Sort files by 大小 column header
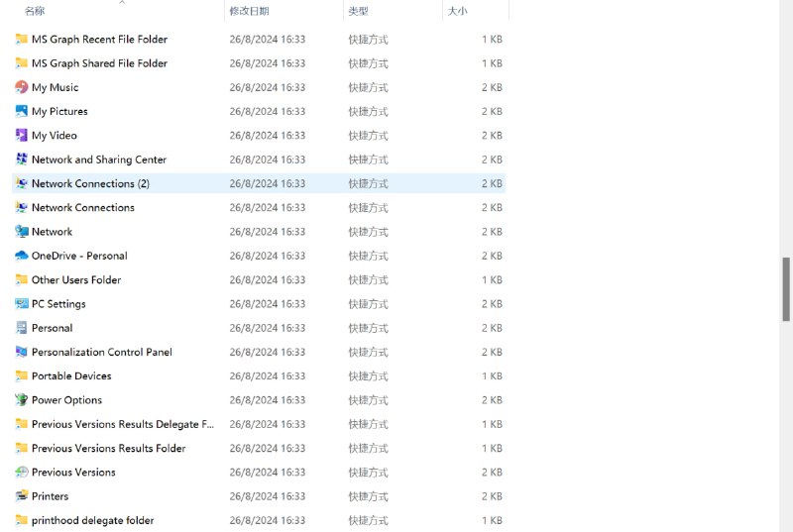Viewport: 793px width, 532px height. coord(457,11)
